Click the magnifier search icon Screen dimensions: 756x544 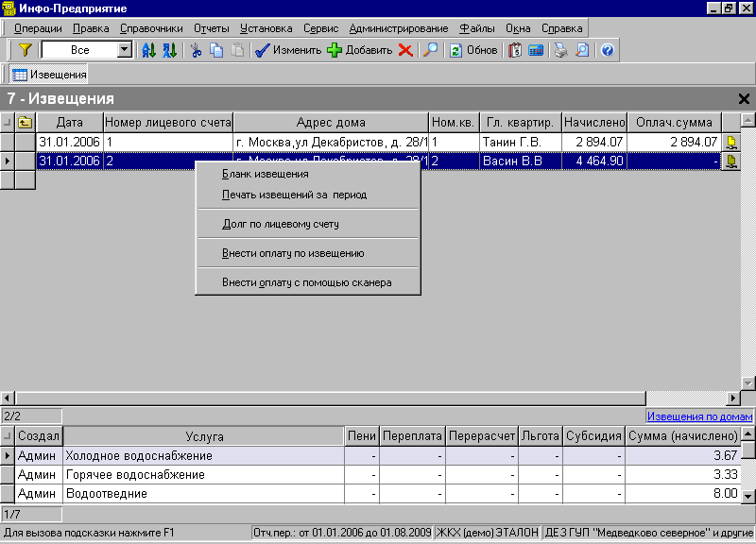point(430,50)
